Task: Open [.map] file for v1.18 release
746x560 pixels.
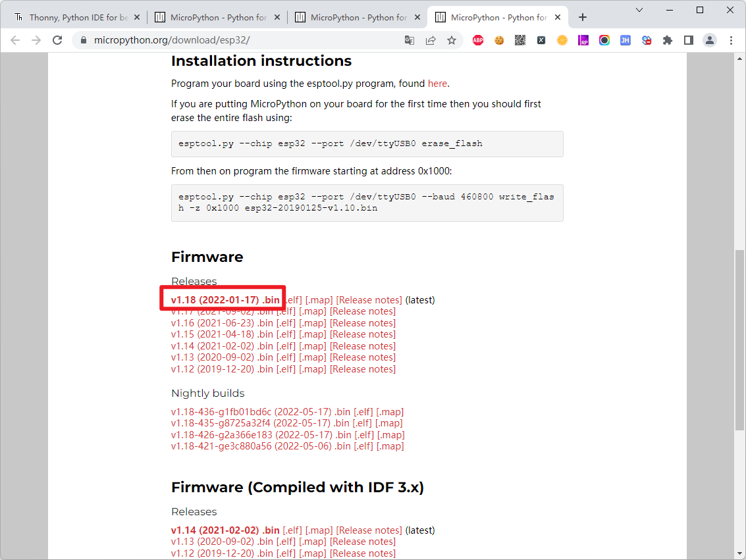Action: pyautogui.click(x=319, y=300)
